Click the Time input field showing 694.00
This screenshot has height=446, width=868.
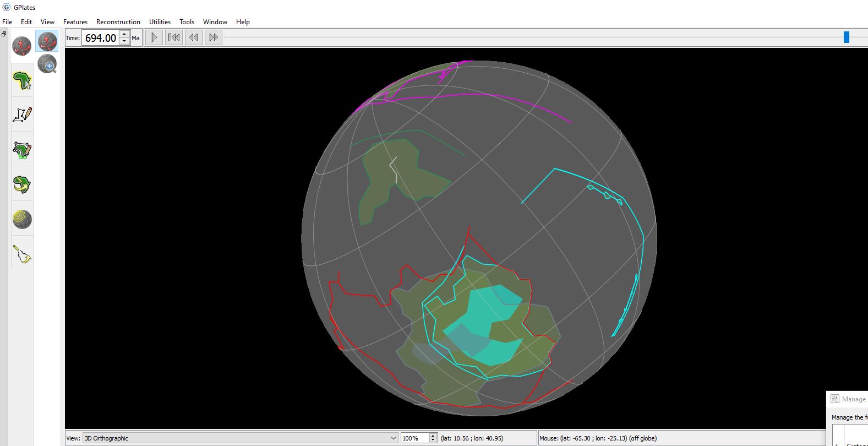(x=100, y=38)
